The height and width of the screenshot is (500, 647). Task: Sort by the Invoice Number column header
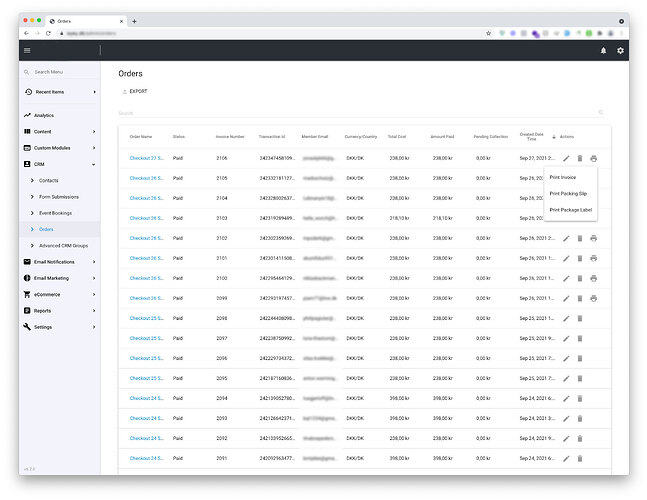(230, 137)
